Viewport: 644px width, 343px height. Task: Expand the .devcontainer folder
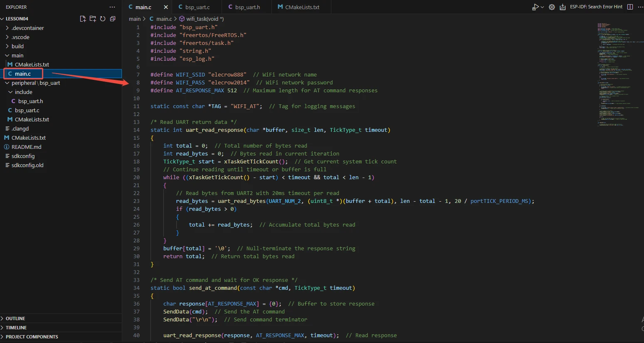(27, 28)
